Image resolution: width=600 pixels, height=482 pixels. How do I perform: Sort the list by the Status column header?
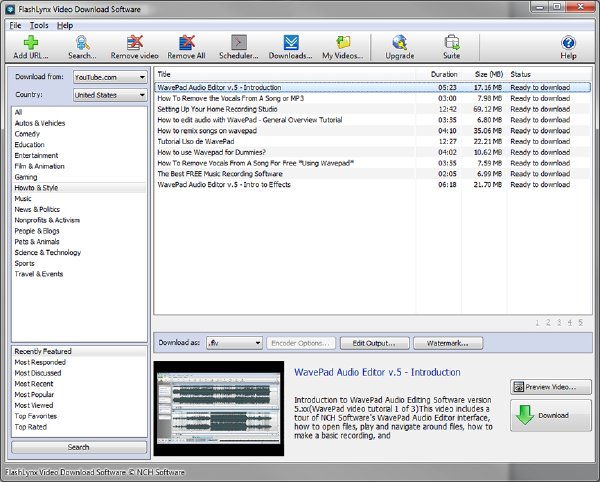(549, 74)
